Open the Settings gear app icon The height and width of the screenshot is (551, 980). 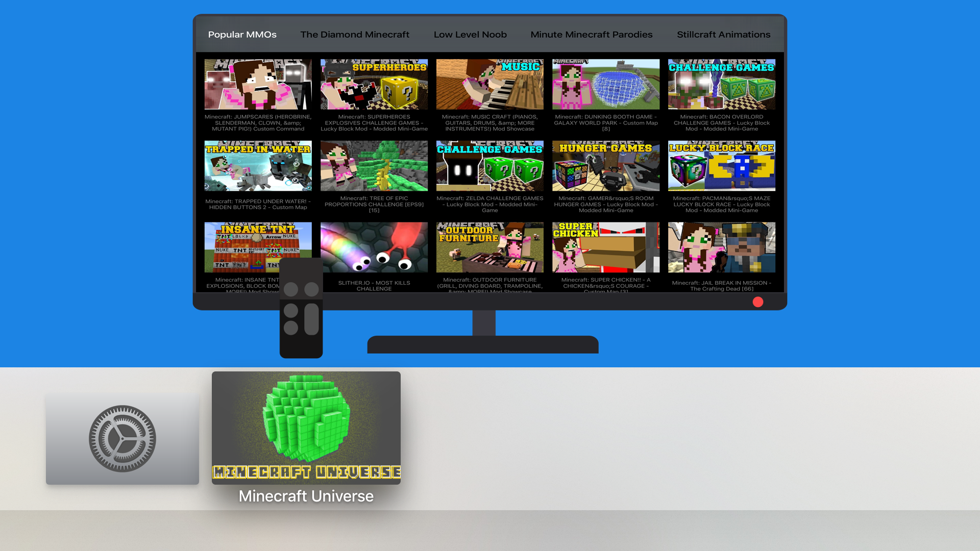[x=122, y=438]
